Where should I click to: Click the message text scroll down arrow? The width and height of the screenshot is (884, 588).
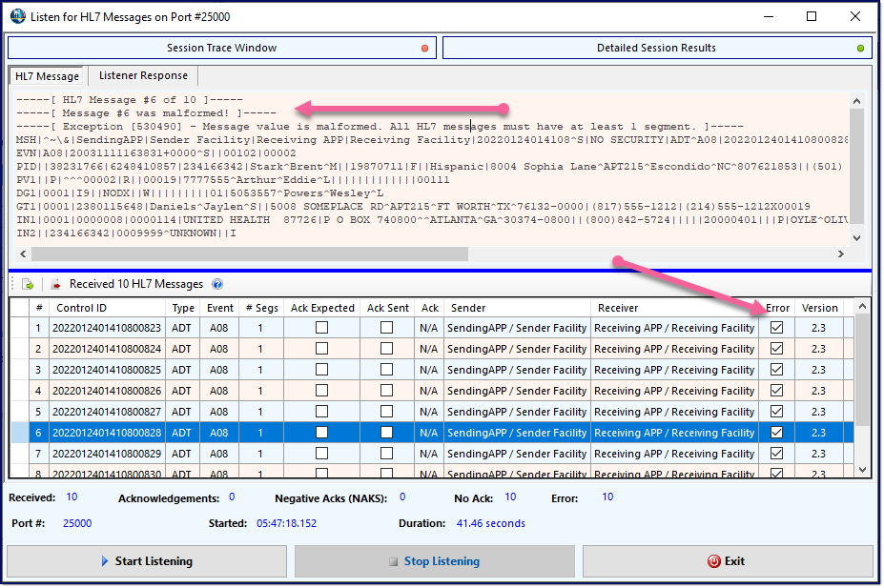click(x=856, y=237)
